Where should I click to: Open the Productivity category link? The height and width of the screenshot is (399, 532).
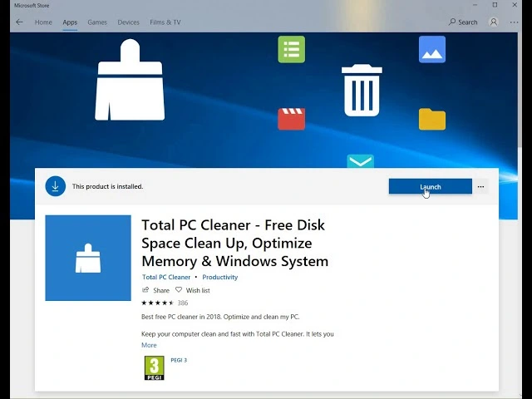click(219, 277)
